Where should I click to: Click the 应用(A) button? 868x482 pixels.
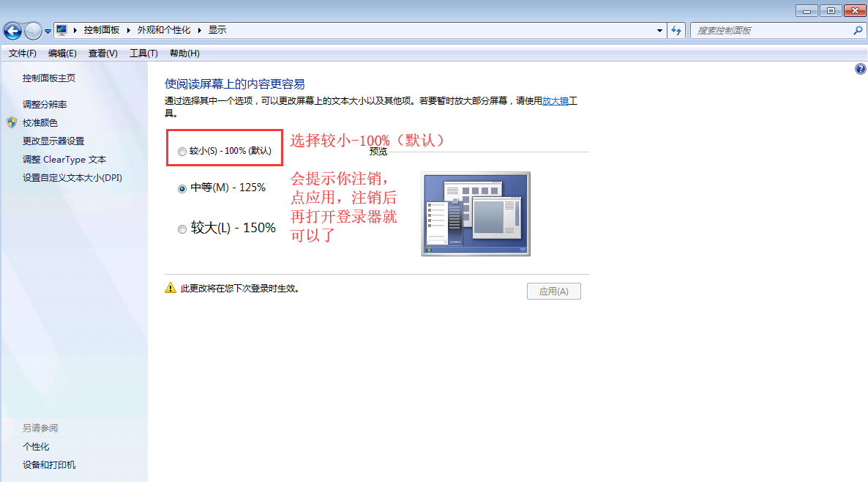coord(553,292)
